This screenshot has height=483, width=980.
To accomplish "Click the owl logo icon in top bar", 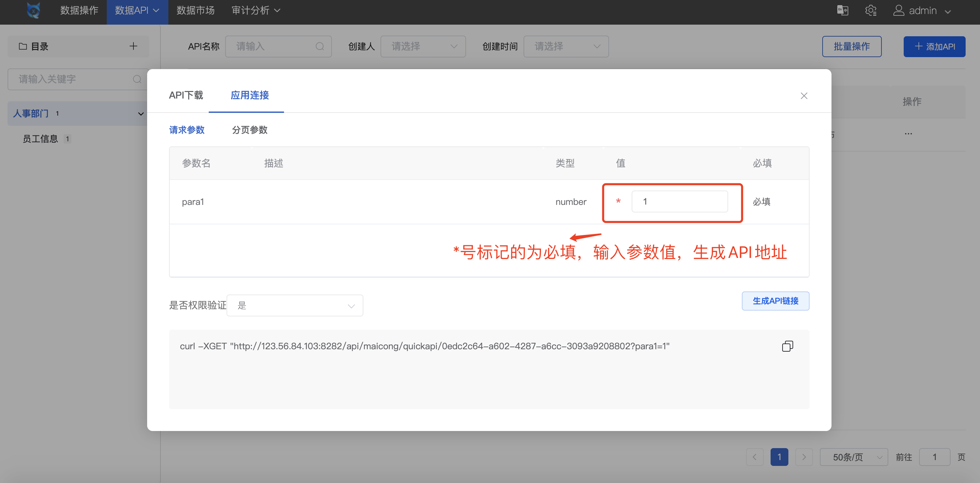I will (33, 10).
